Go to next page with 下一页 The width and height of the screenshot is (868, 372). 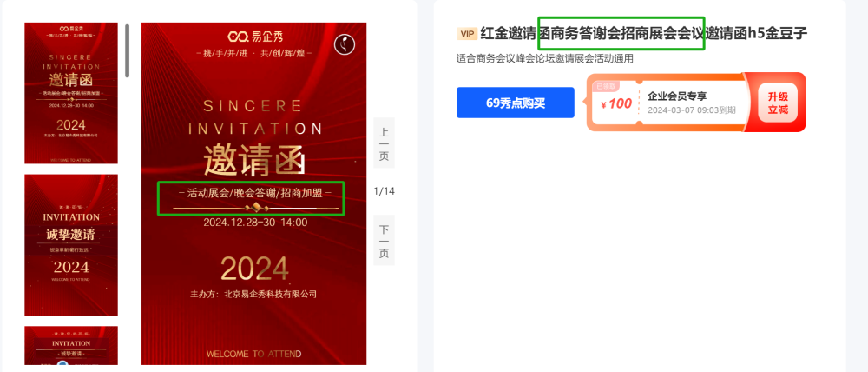coord(384,241)
